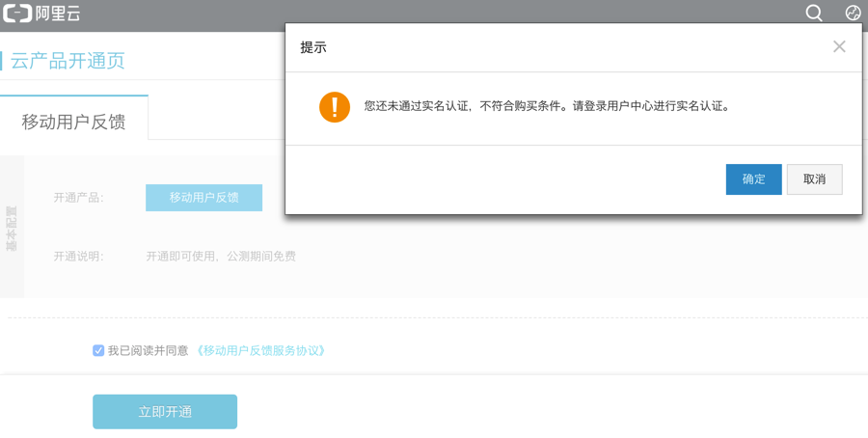Dismiss dialog via 取消 button

click(814, 179)
